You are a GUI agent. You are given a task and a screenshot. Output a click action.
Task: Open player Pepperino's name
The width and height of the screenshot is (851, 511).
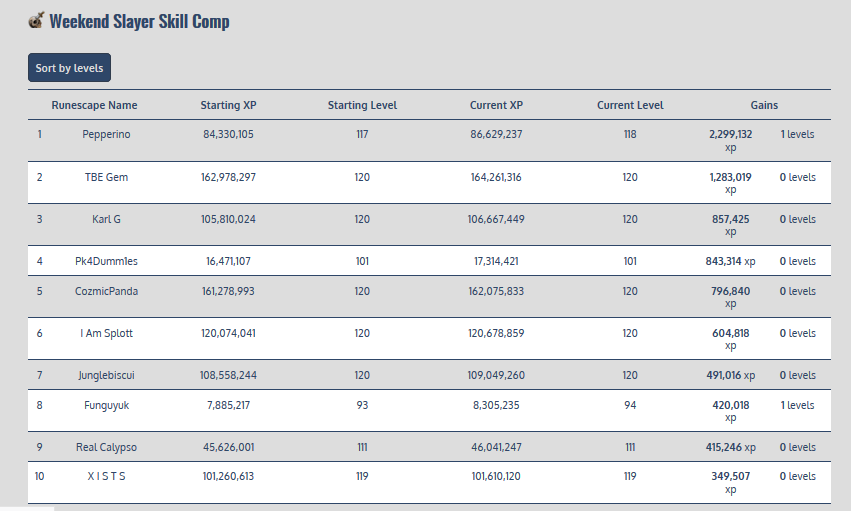click(106, 134)
